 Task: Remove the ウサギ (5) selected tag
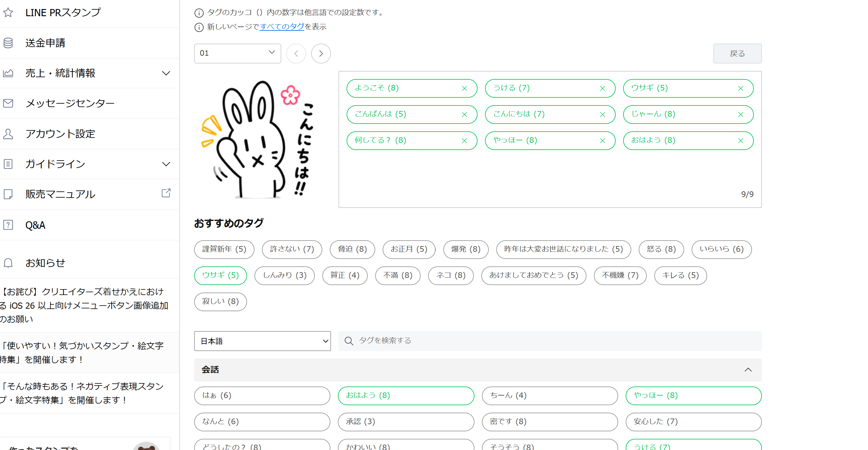pyautogui.click(x=741, y=88)
